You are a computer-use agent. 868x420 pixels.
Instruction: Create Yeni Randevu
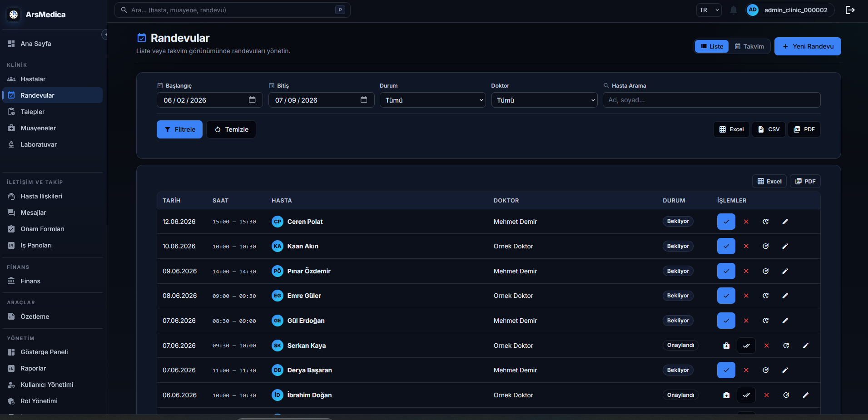(807, 46)
